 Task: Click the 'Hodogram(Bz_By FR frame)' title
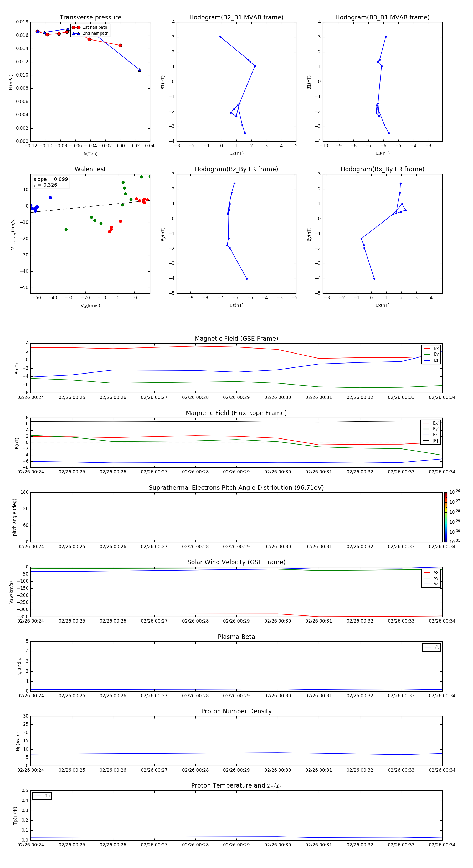pyautogui.click(x=236, y=169)
